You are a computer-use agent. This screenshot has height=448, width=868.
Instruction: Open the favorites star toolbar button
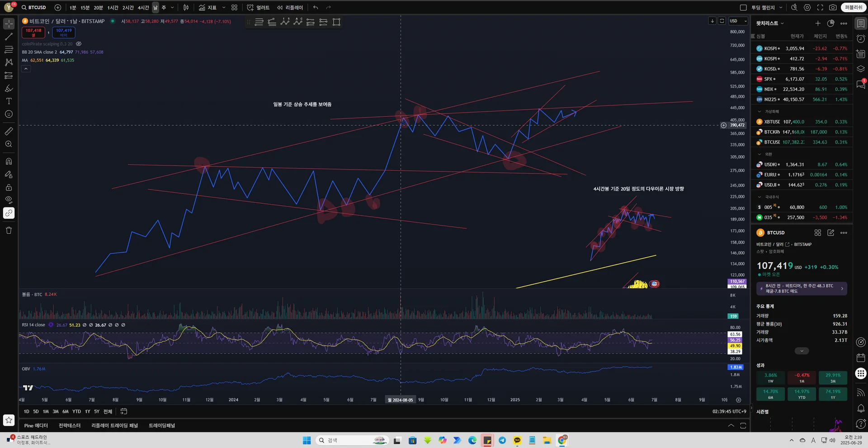coord(9,420)
